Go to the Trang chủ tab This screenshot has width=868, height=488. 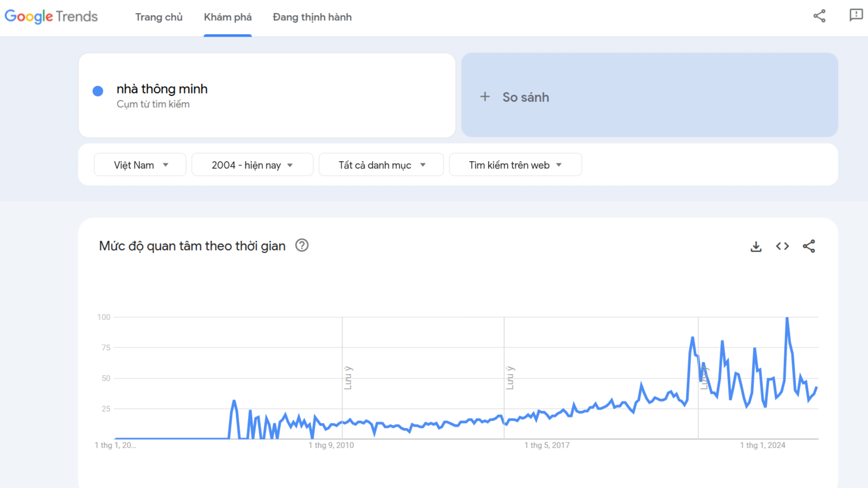(x=159, y=17)
